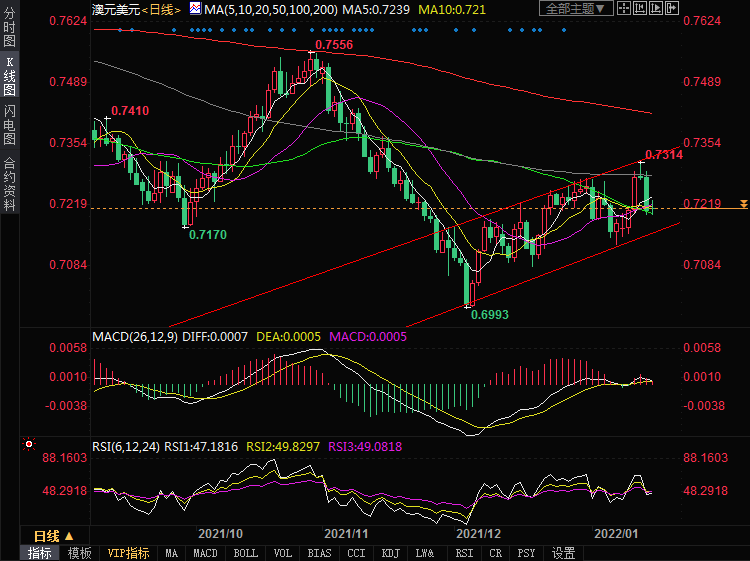
Task: Click the yellow price marker arrow on right axis
Action: pyautogui.click(x=742, y=204)
